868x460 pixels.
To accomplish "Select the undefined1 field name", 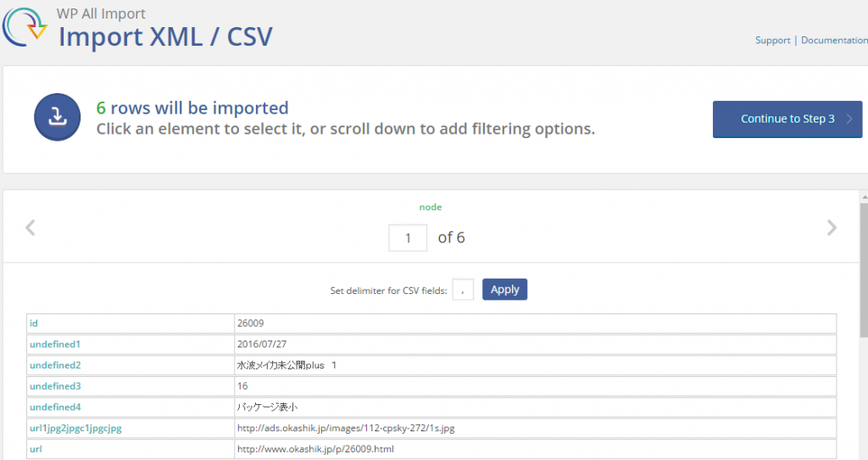I will click(x=55, y=344).
